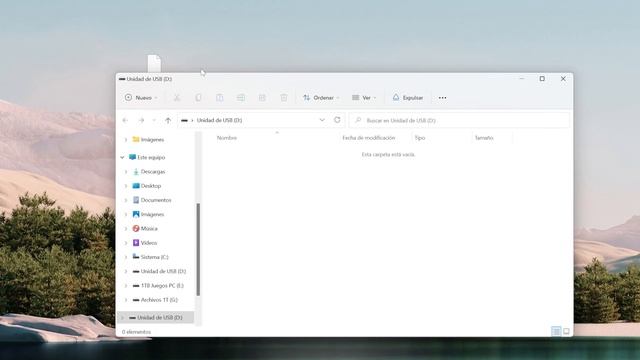
Task: Open Documentos in the sidebar
Action: tap(152, 200)
